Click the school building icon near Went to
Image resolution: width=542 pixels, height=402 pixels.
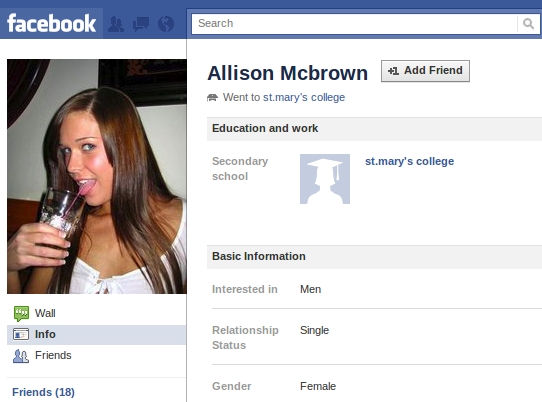pos(212,97)
